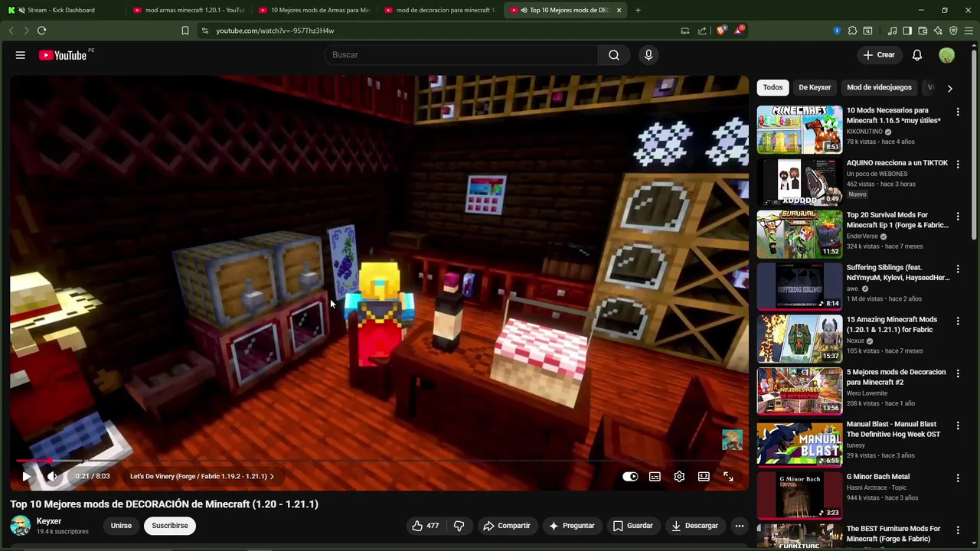Focus the Buscar search field
Image resolution: width=980 pixels, height=551 pixels.
pos(461,55)
